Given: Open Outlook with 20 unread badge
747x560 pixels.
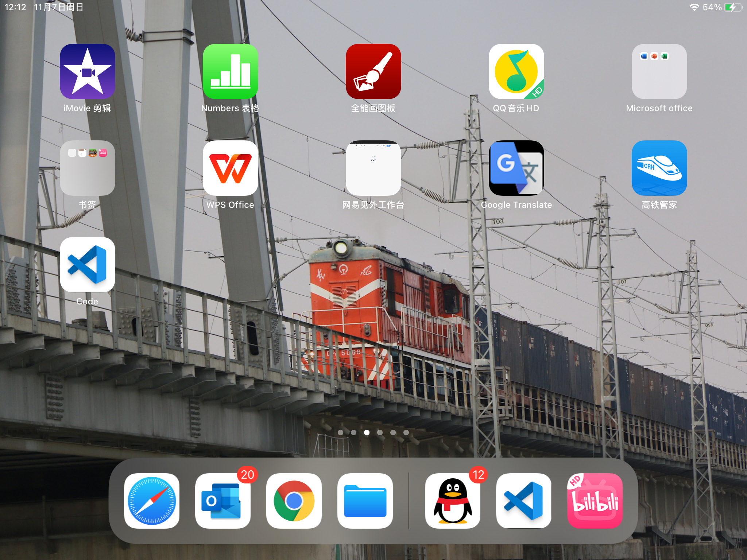Looking at the screenshot, I should click(223, 501).
